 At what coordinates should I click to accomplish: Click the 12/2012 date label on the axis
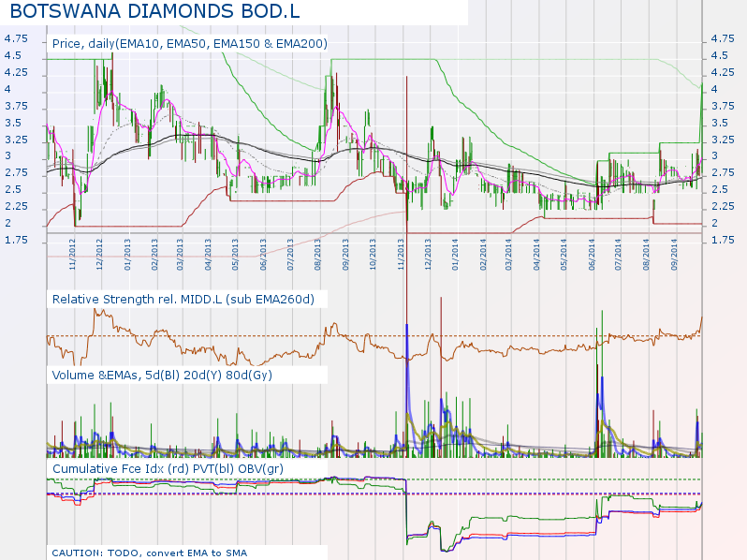point(99,255)
